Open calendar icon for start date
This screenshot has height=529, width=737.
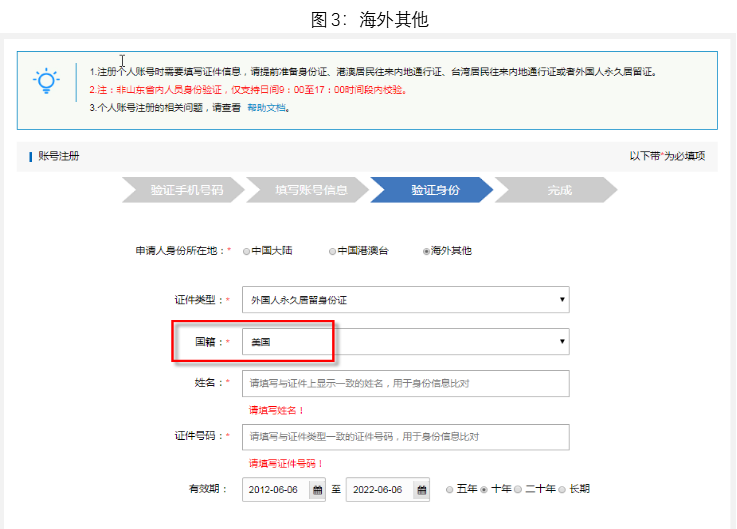[x=318, y=489]
